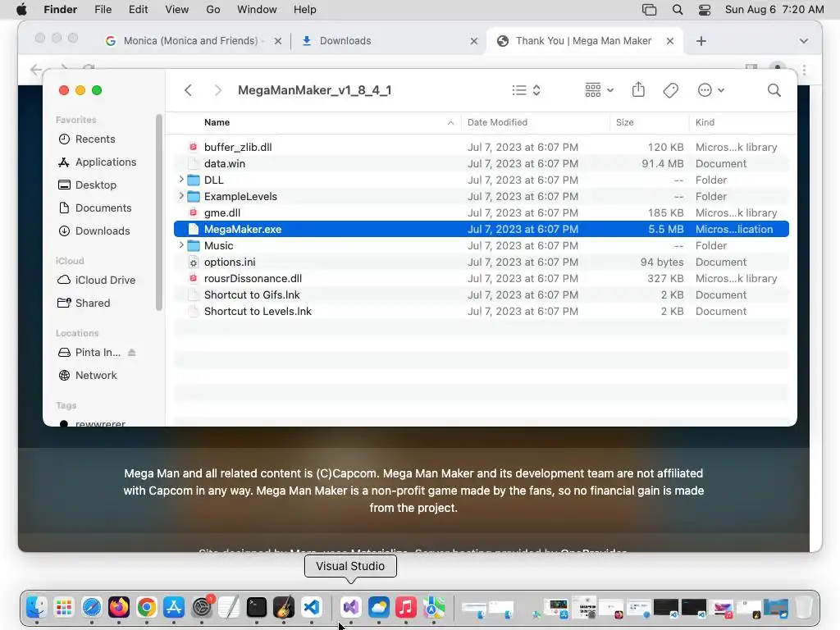Open Control Center in menu bar
This screenshot has width=840, height=630.
705,10
